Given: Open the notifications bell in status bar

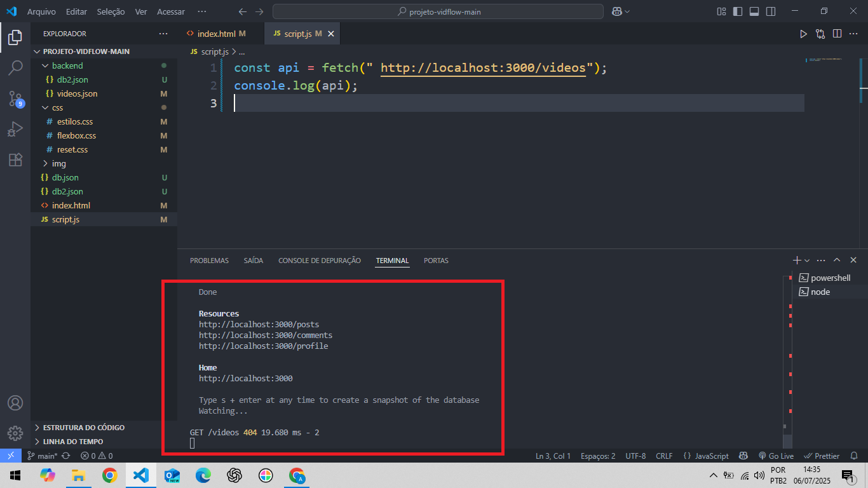Looking at the screenshot, I should pos(855,456).
